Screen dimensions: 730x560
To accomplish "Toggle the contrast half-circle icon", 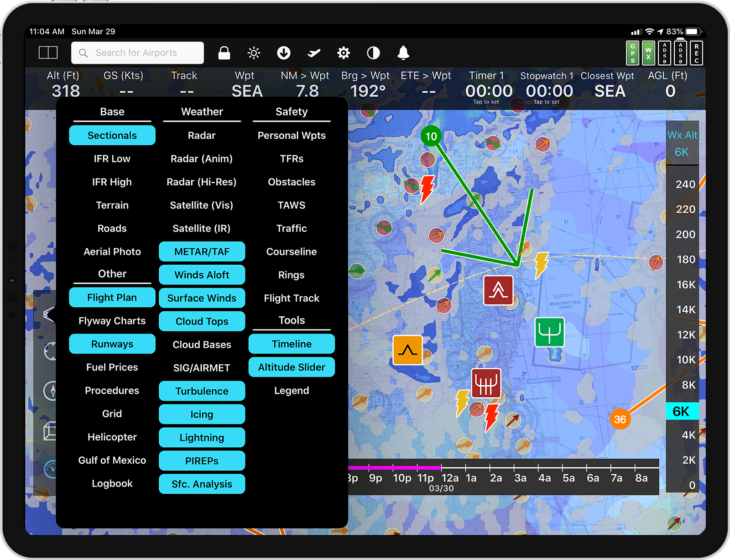I will [373, 53].
